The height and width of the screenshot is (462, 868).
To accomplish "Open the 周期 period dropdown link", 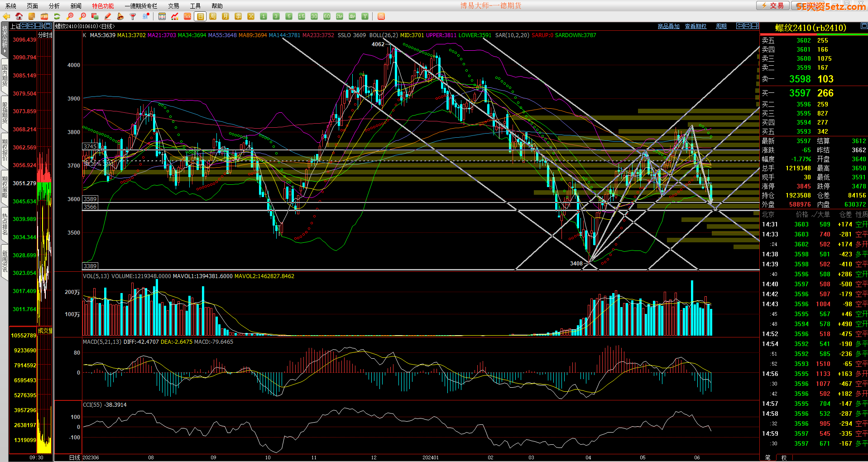I will click(721, 26).
